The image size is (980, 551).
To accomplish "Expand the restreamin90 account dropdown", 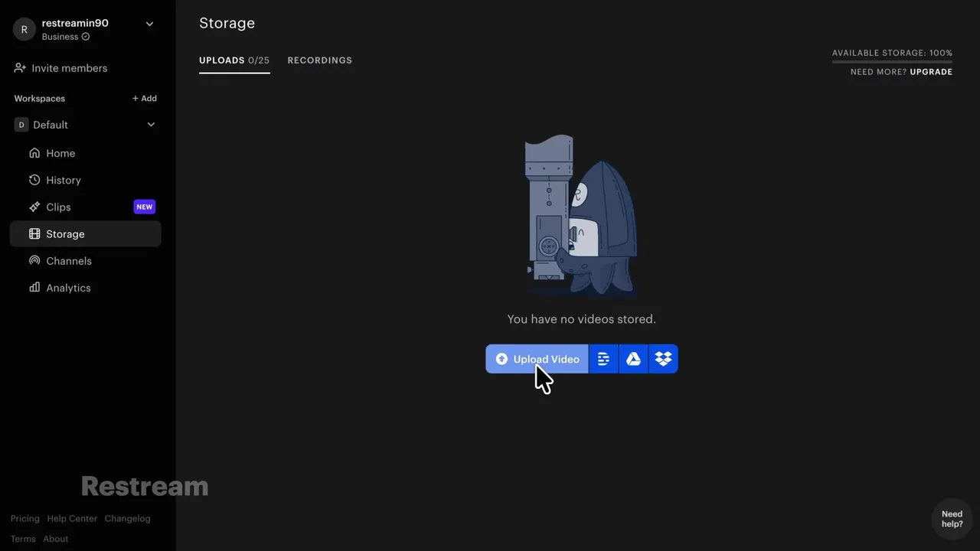I will point(150,24).
